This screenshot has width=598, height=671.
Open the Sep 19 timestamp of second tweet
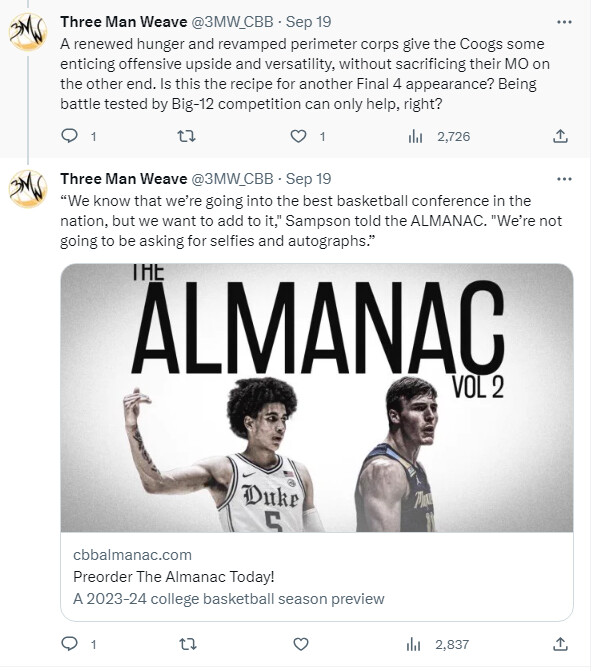[308, 179]
